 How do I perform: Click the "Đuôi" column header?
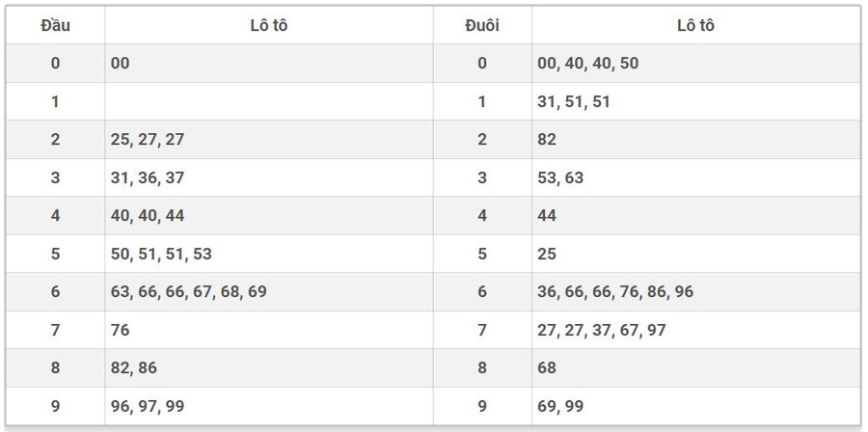click(x=481, y=25)
